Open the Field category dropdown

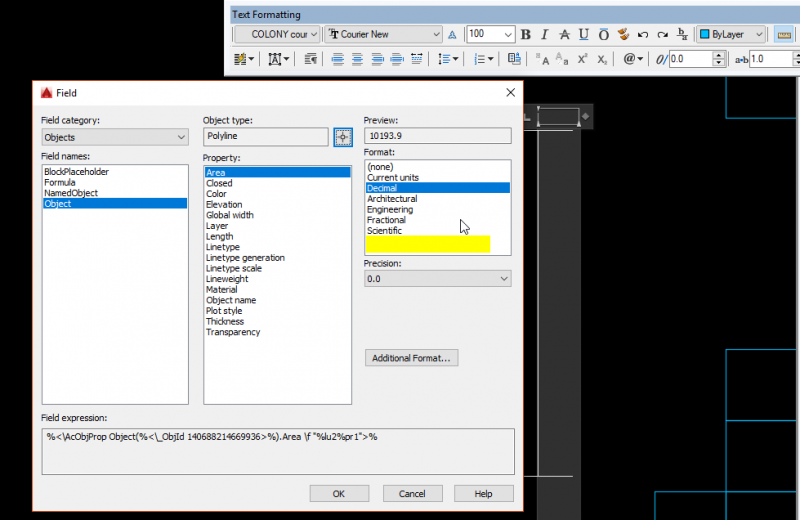click(x=115, y=137)
